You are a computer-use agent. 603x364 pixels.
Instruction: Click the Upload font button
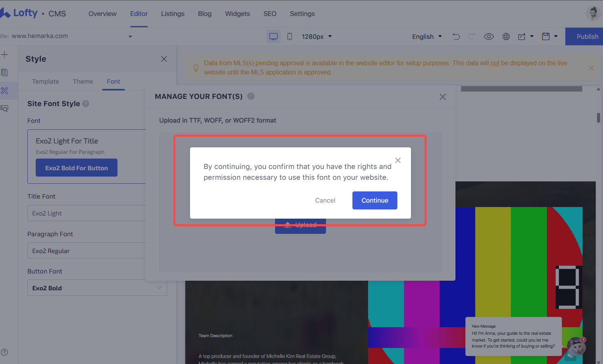point(300,226)
